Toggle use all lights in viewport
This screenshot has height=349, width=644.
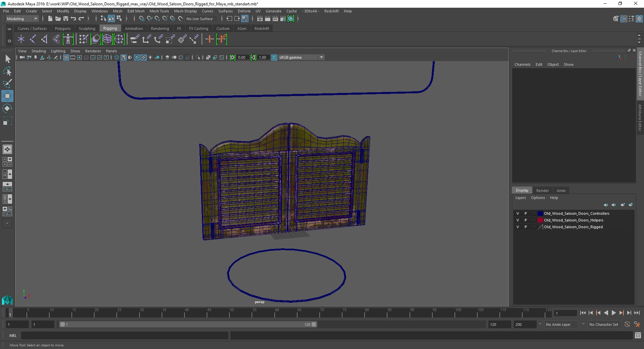pos(150,57)
